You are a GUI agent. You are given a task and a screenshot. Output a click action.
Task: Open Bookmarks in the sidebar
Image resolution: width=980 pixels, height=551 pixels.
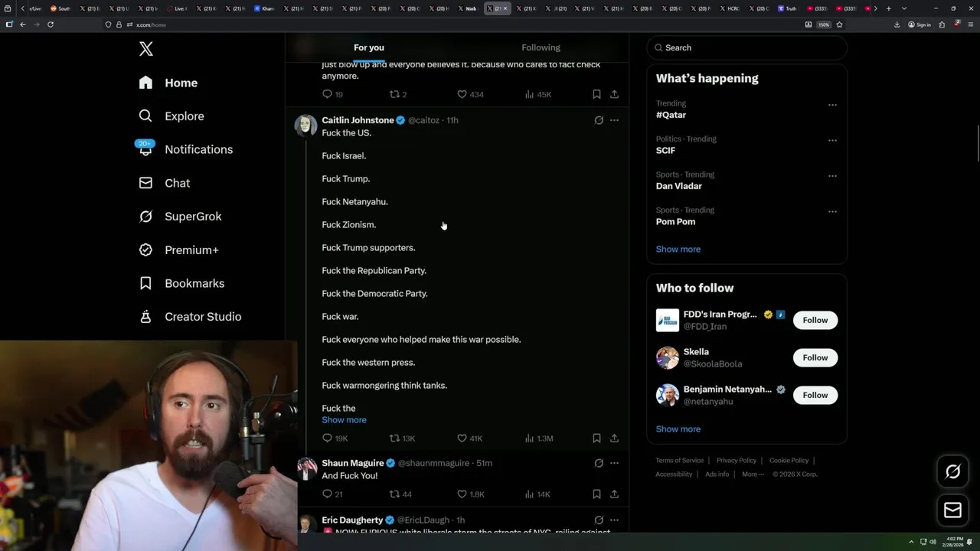(x=181, y=283)
